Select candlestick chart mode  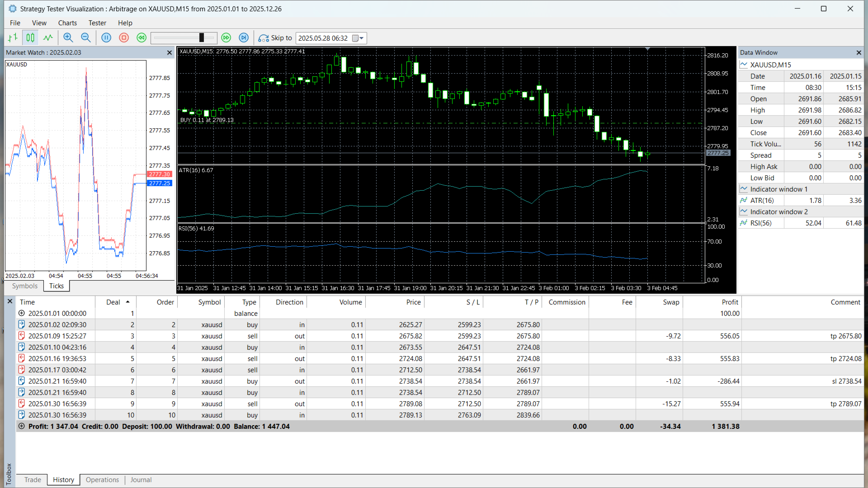30,38
